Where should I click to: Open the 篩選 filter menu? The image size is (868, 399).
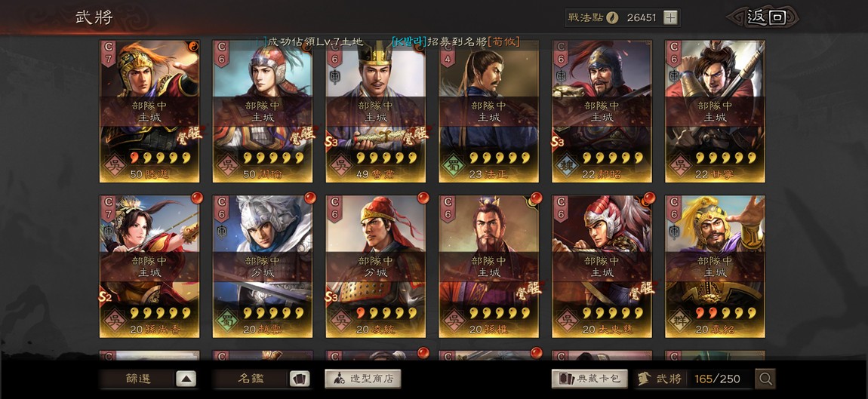pyautogui.click(x=138, y=379)
